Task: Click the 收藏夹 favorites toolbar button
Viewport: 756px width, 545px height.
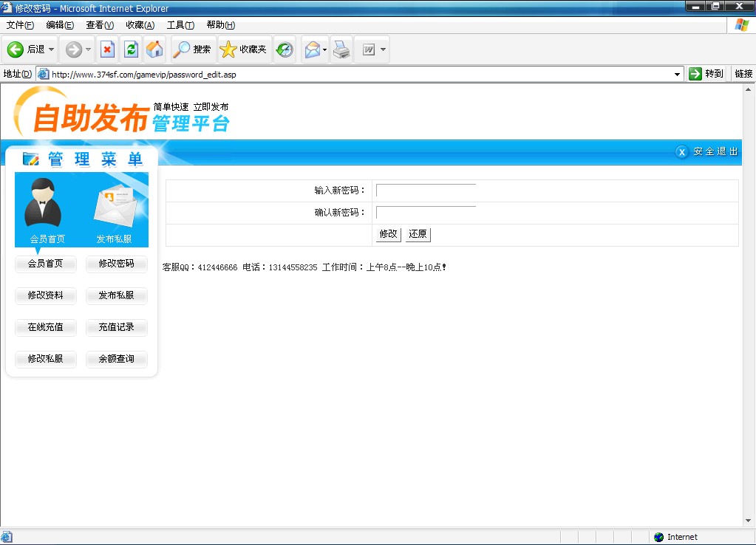Action: coord(244,49)
